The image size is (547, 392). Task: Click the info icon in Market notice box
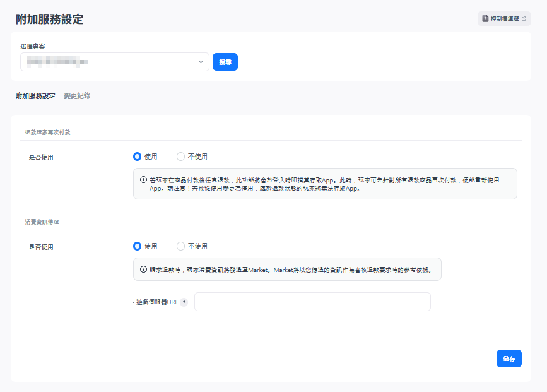tap(143, 270)
